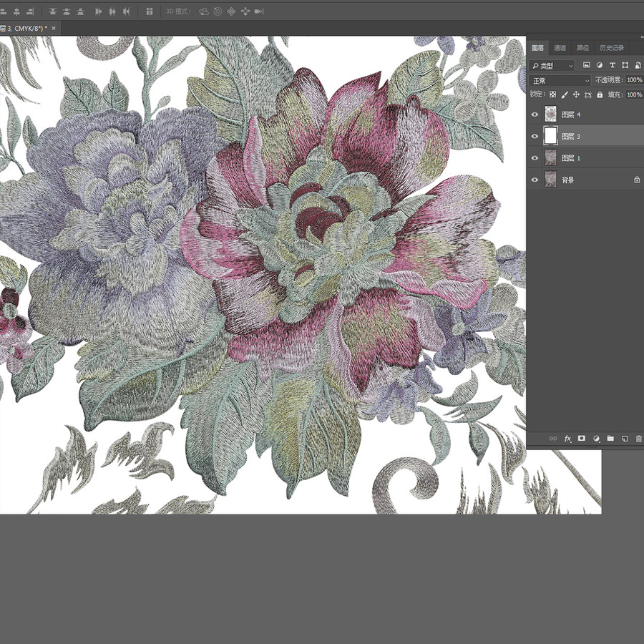
Task: Toggle pixel layer filter
Action: click(587, 65)
